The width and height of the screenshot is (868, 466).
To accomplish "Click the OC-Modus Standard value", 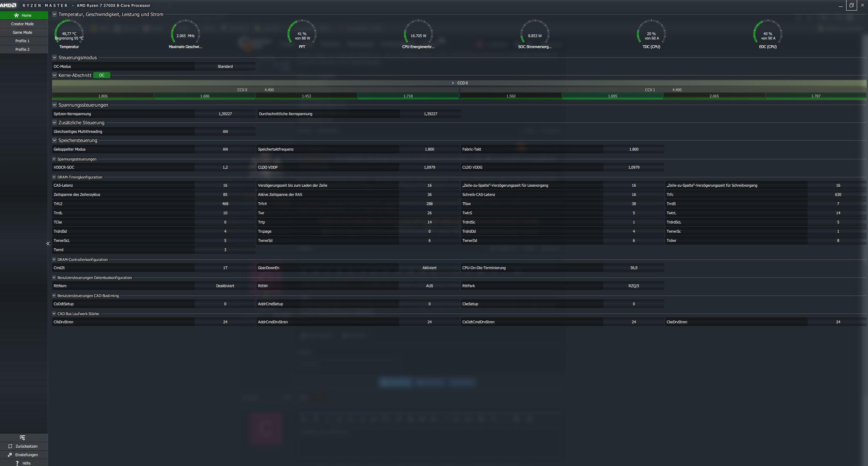I will tap(225, 66).
